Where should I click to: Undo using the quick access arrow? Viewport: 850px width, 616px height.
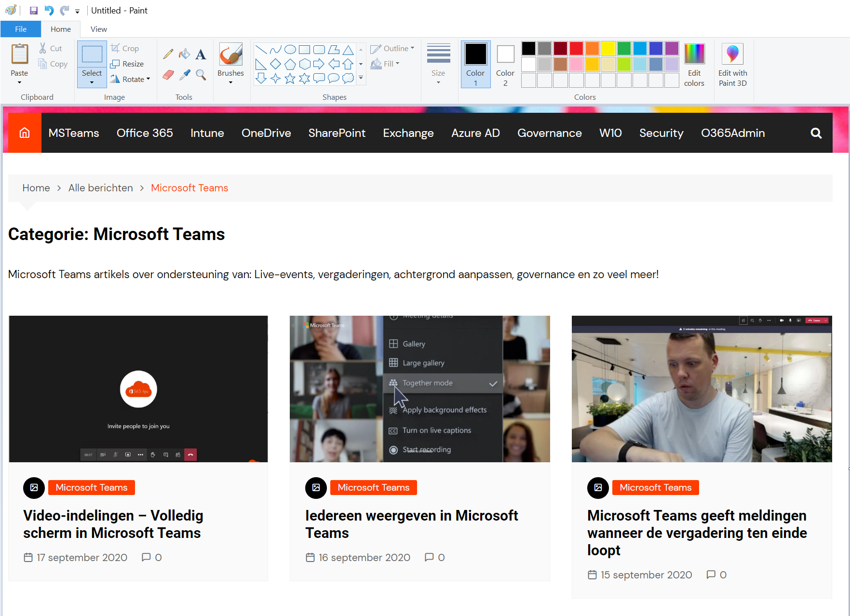point(49,11)
